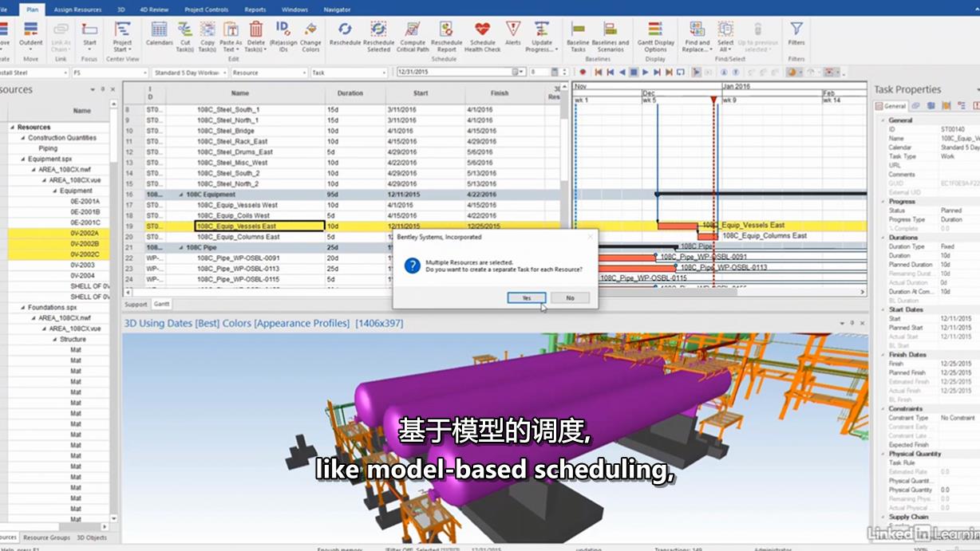Play the 4D simulation forward
The image size is (980, 551).
coord(646,72)
